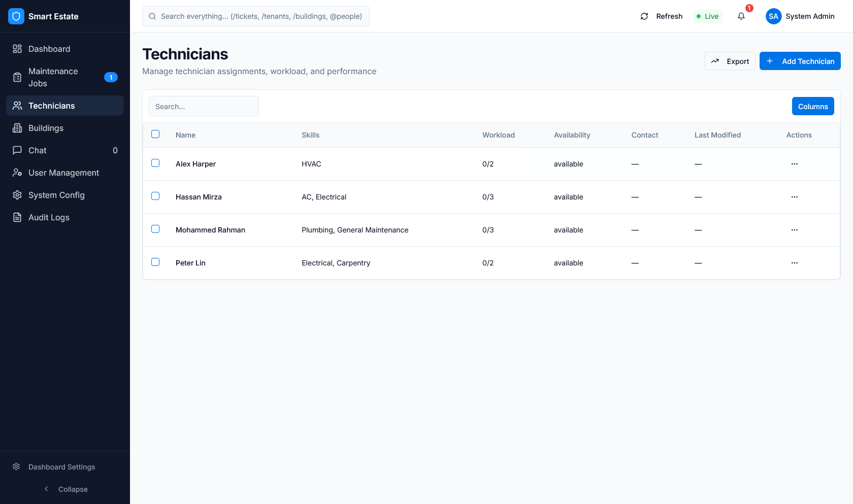Check the checkbox for Alex Harper
This screenshot has height=504, width=853.
pyautogui.click(x=155, y=163)
